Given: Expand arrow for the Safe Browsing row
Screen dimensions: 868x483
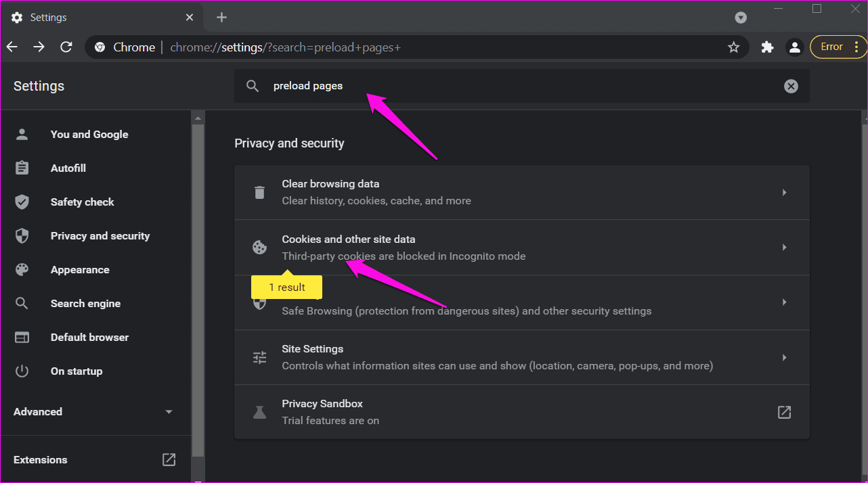Looking at the screenshot, I should click(x=784, y=302).
